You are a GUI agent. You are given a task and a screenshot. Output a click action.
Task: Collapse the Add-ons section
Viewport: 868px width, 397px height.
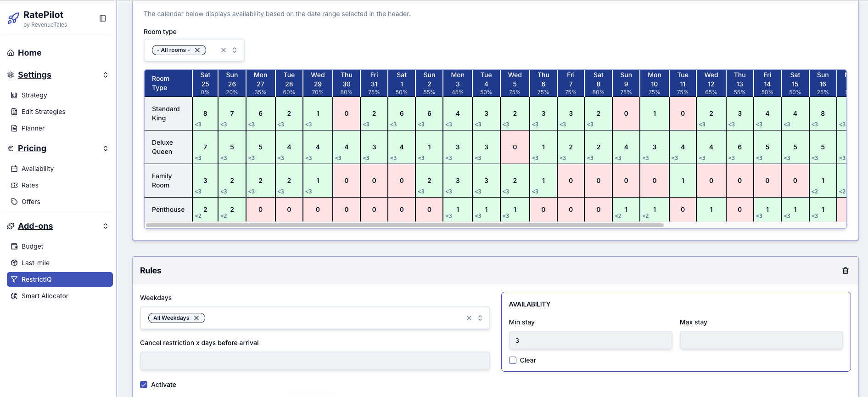(106, 226)
